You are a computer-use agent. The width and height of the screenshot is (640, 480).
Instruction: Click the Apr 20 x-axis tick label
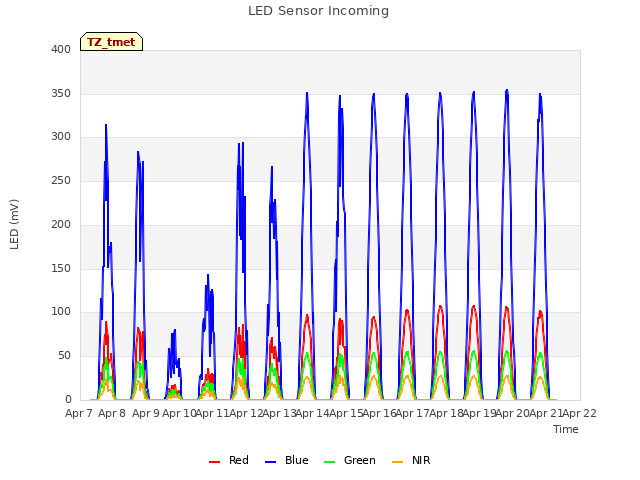(513, 413)
